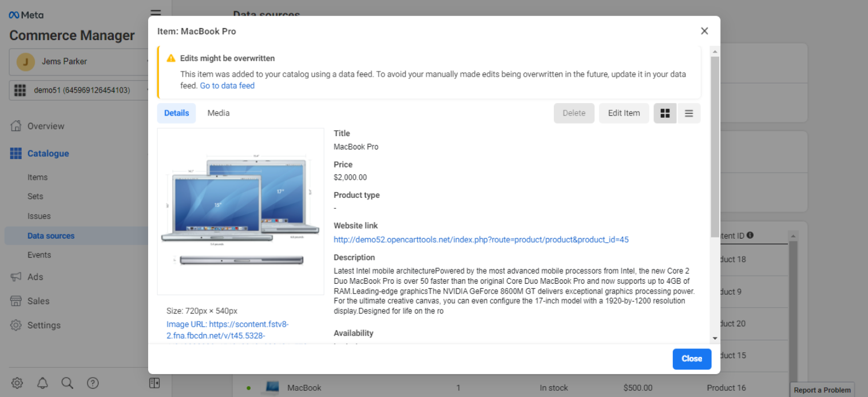868x397 pixels.
Task: Open notifications bell icon
Action: tap(42, 383)
